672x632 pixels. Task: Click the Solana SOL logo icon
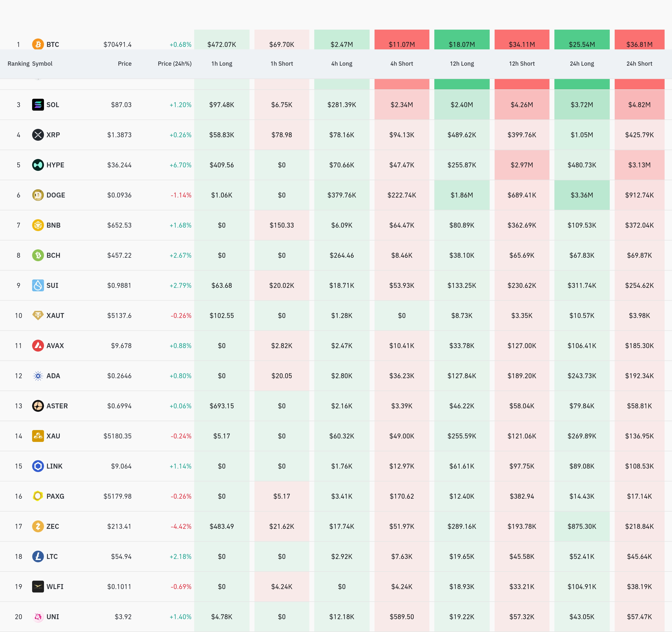[x=38, y=105]
